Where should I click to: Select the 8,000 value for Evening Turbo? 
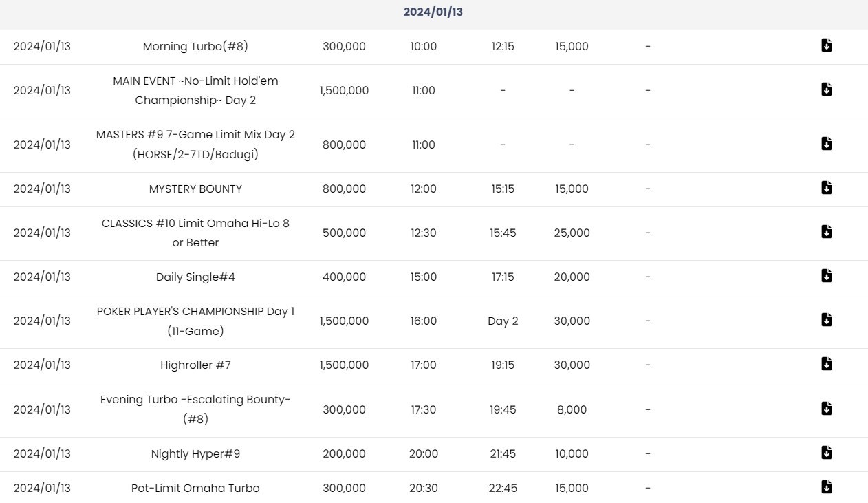572,409
